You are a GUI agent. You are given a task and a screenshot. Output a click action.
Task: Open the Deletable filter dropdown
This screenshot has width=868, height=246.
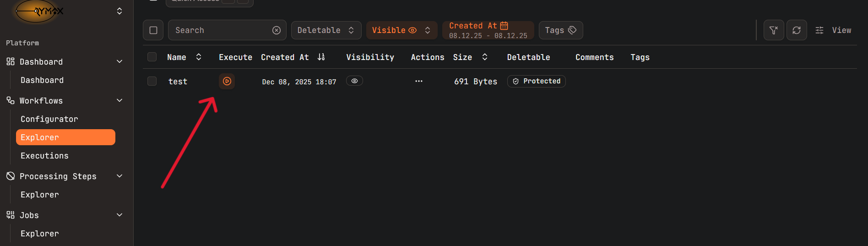[326, 30]
